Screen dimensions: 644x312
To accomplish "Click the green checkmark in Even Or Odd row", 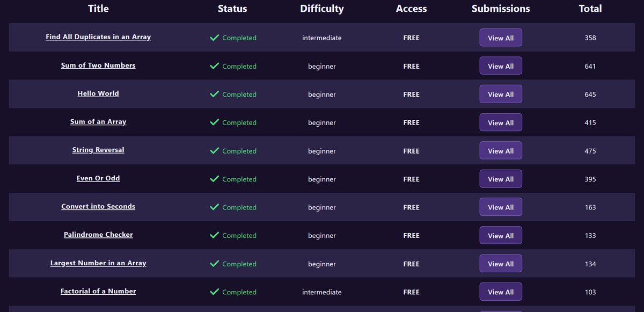I will tap(214, 179).
